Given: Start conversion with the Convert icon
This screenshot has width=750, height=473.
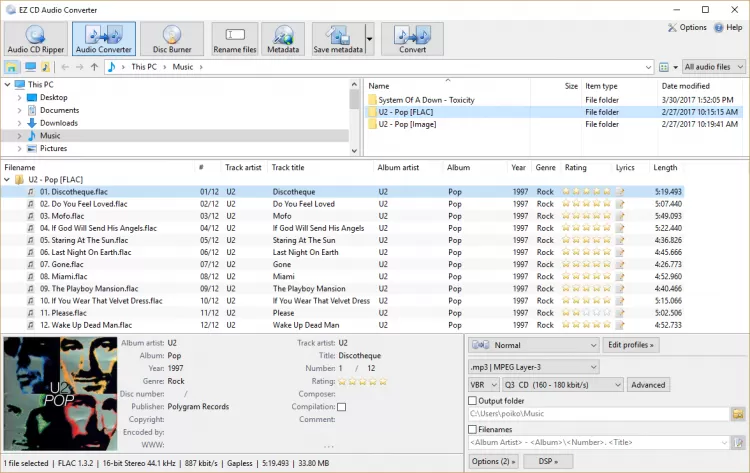Looking at the screenshot, I should pyautogui.click(x=412, y=39).
